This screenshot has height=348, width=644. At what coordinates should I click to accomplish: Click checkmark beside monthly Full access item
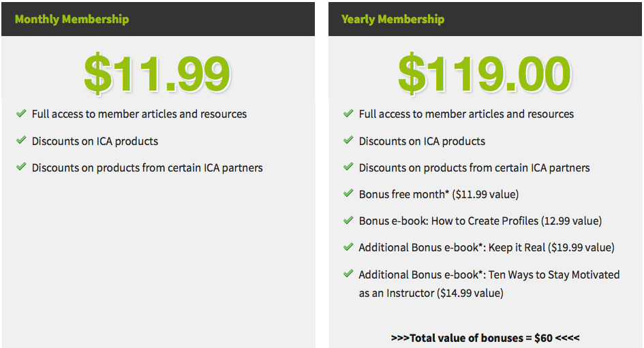(x=21, y=113)
